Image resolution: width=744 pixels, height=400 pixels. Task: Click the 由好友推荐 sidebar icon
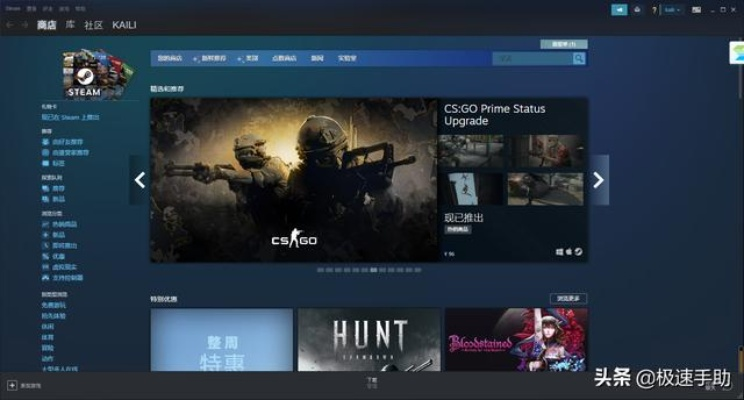[x=46, y=142]
